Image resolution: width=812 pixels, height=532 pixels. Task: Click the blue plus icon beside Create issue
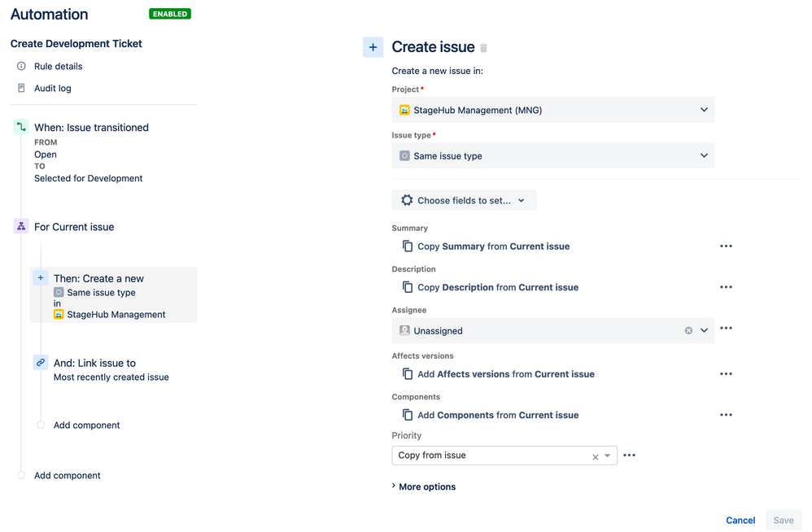click(x=373, y=48)
